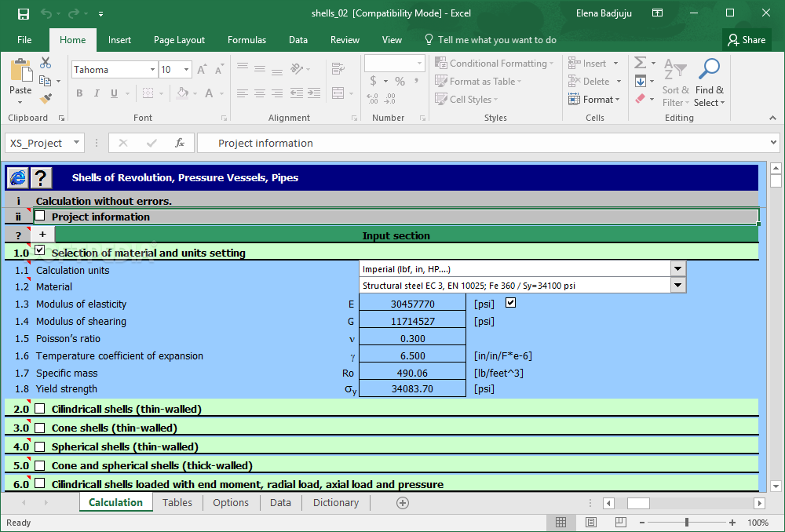Click the question mark help icon in sheet

41,177
